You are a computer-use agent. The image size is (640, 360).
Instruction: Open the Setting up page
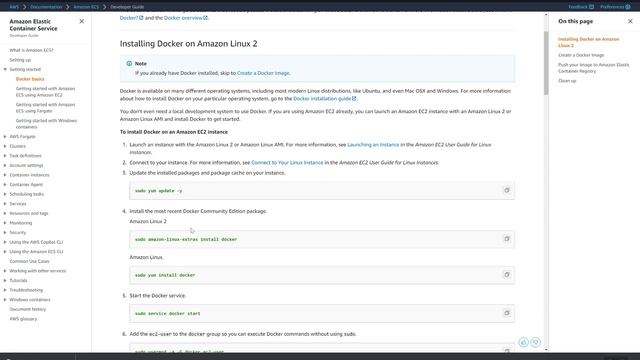coord(20,60)
